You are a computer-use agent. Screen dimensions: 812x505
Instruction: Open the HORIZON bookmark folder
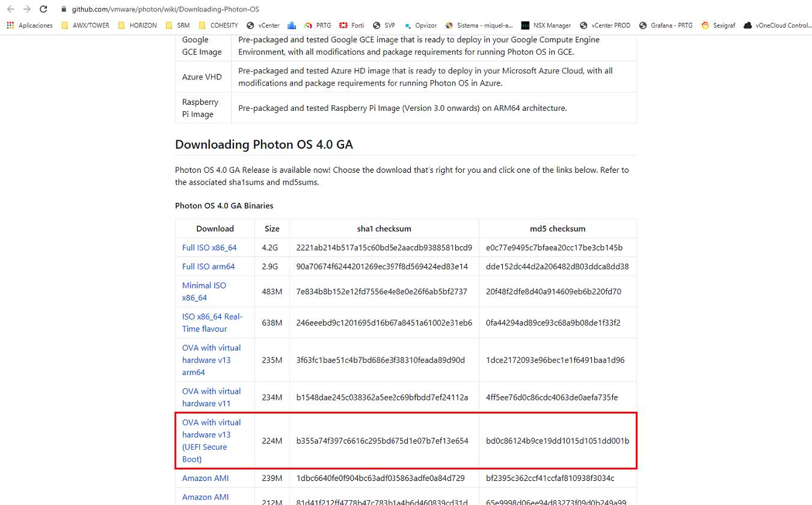click(x=137, y=25)
